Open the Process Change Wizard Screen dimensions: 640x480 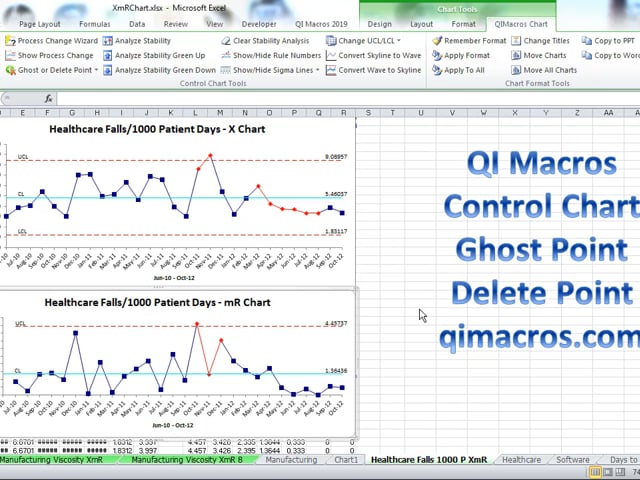pyautogui.click(x=51, y=41)
